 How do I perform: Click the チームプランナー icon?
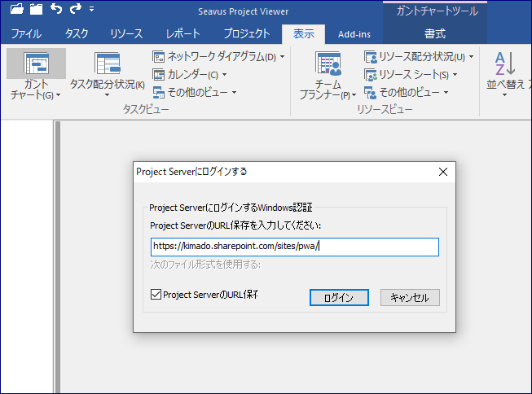(328, 63)
